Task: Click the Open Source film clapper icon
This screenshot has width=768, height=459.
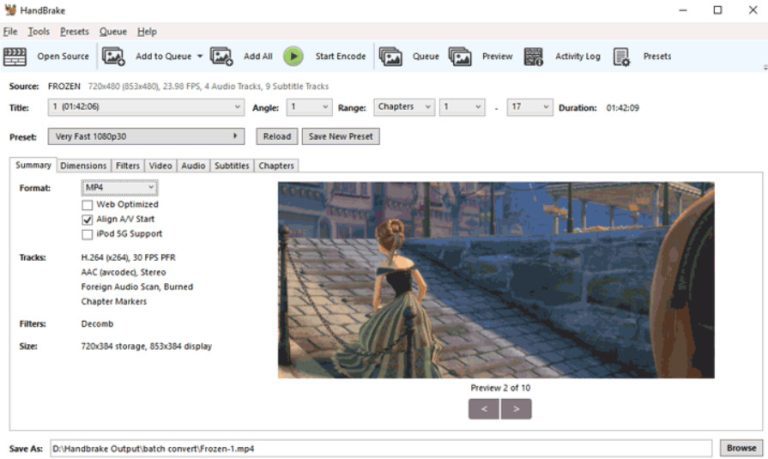Action: tap(15, 57)
